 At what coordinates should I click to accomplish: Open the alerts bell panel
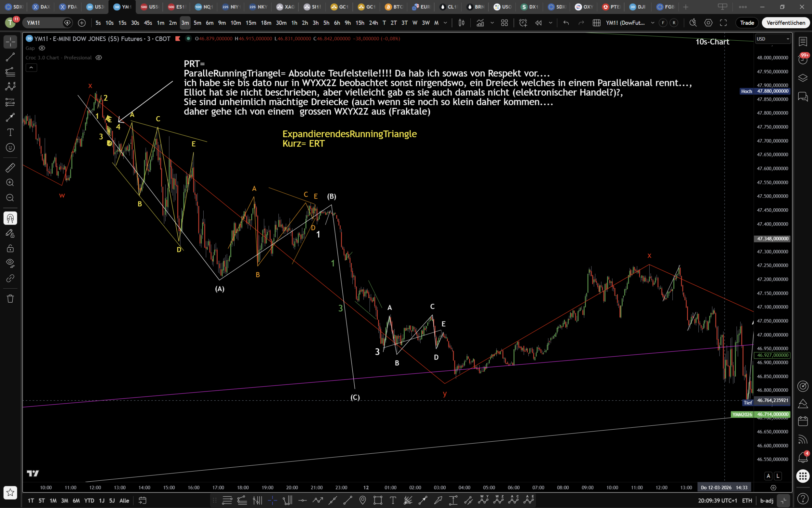pyautogui.click(x=803, y=457)
